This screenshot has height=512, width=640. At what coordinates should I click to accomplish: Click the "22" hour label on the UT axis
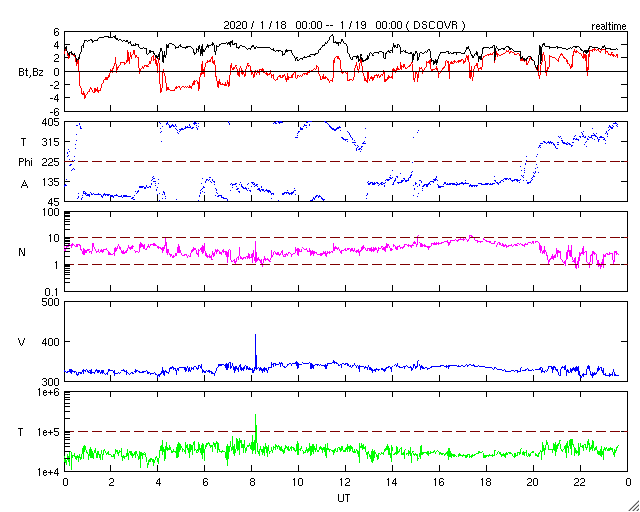[x=580, y=483]
